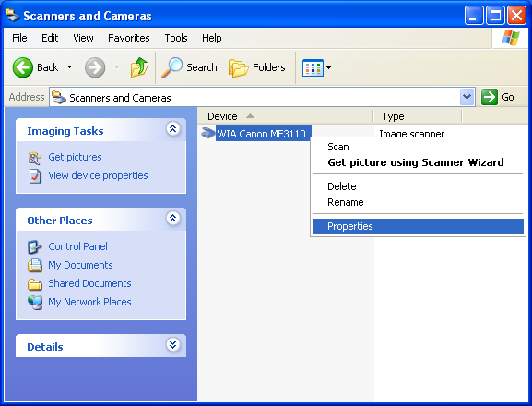Click the My Network Places icon
Screen dimensions: 532x406
point(35,302)
